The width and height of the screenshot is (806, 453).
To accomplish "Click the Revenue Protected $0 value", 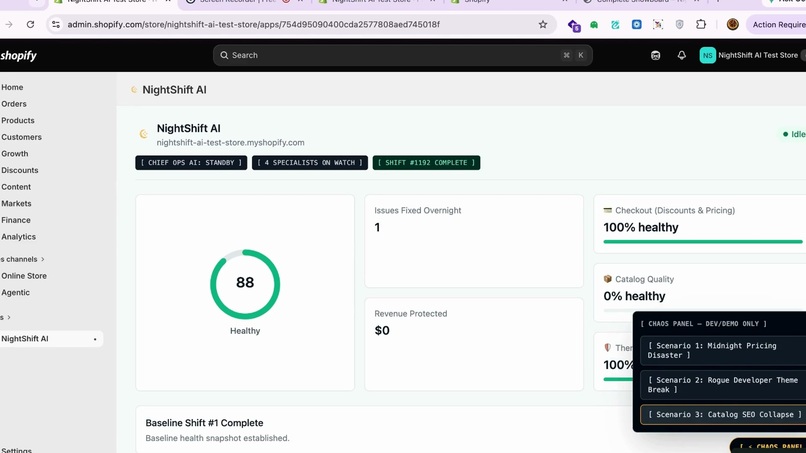I will pyautogui.click(x=382, y=331).
